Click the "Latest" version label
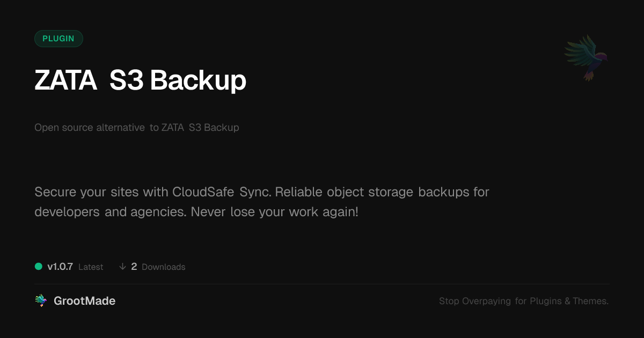The image size is (644, 338). 91,267
